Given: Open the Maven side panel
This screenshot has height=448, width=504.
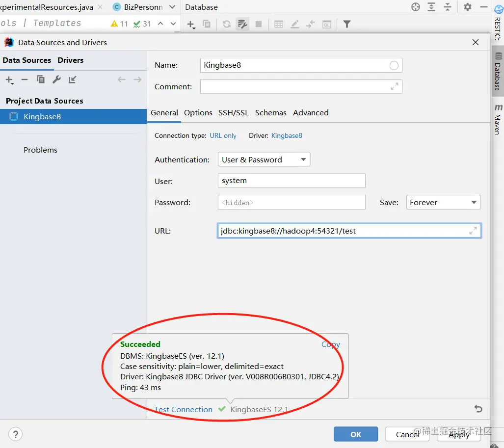Looking at the screenshot, I should click(498, 120).
